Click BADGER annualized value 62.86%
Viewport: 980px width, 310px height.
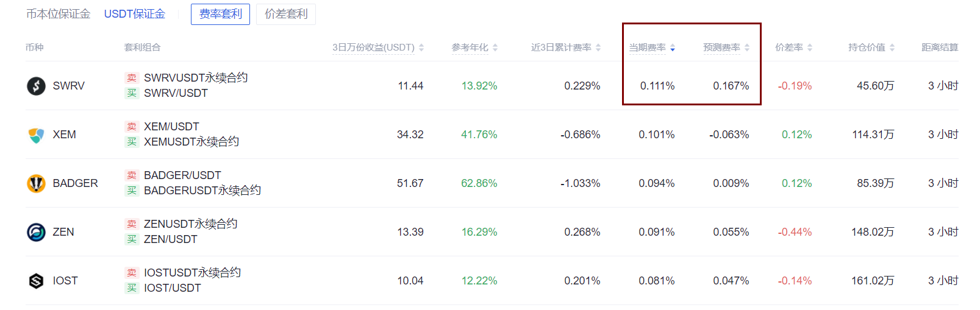tap(479, 183)
